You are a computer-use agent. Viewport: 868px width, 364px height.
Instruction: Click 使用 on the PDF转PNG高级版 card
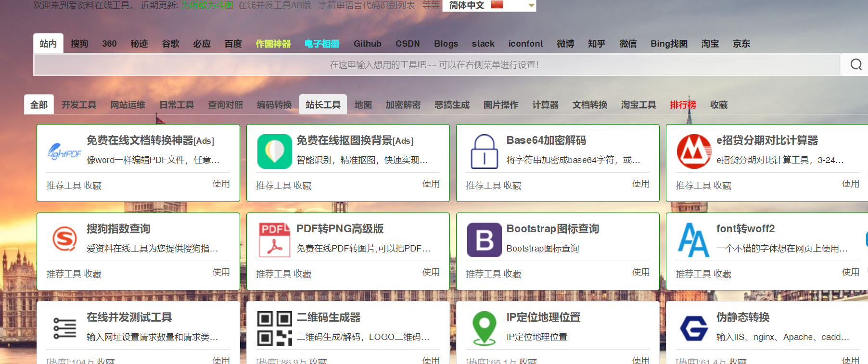[431, 272]
